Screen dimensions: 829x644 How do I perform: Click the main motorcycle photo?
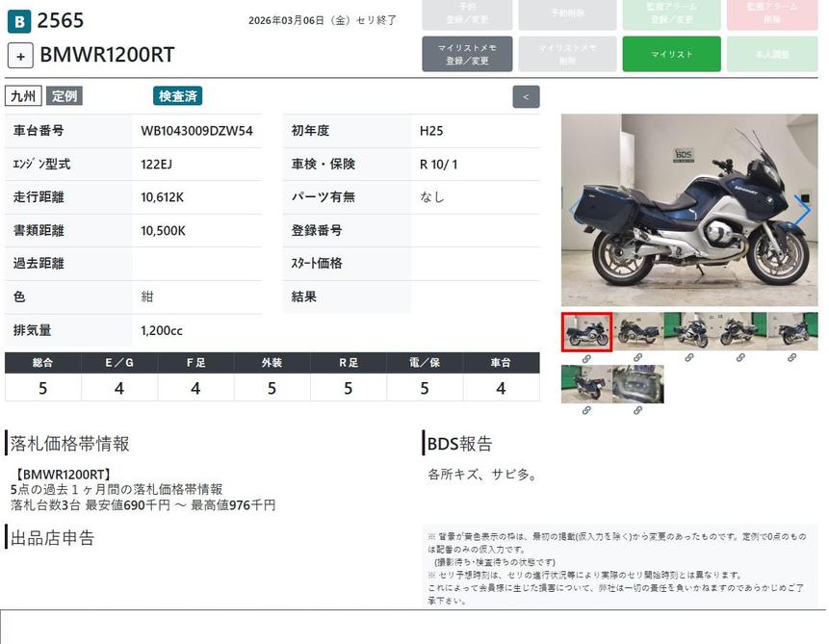[x=688, y=210]
